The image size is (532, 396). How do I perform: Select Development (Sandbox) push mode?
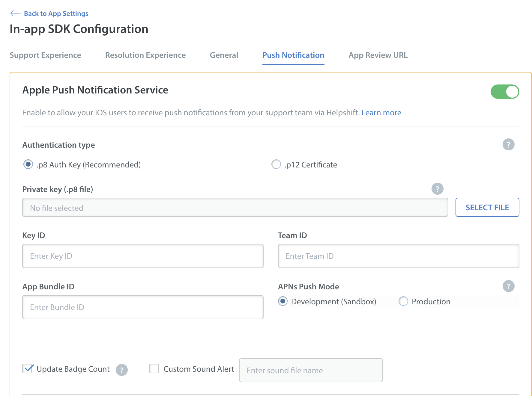click(x=283, y=301)
